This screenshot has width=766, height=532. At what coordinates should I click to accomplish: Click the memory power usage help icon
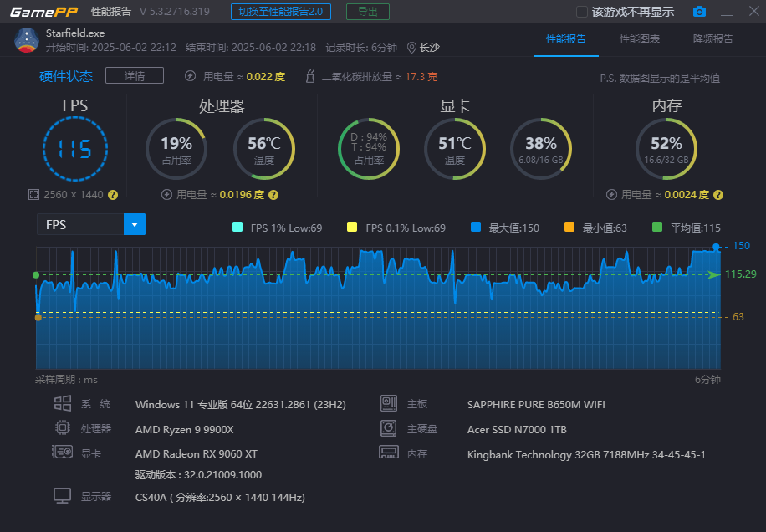[718, 195]
